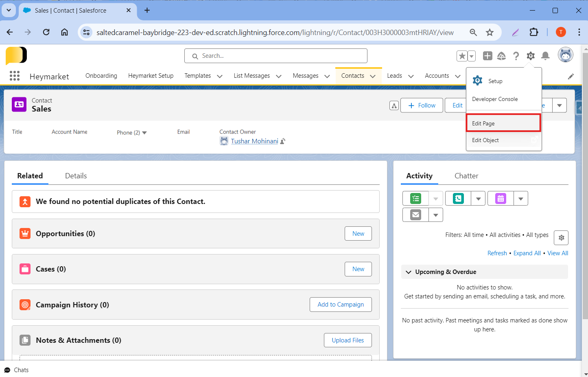Open the Trailhead Guidance Center icon
Image resolution: width=588 pixels, height=377 pixels.
501,56
